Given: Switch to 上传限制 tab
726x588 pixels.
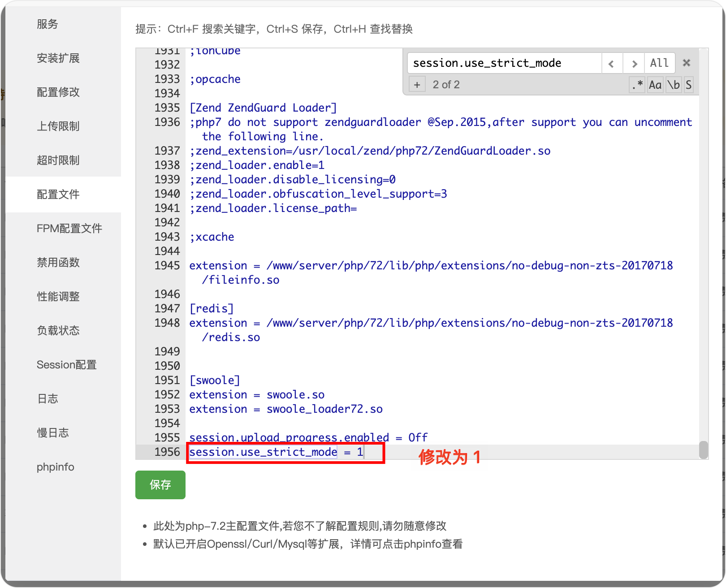Looking at the screenshot, I should tap(63, 126).
